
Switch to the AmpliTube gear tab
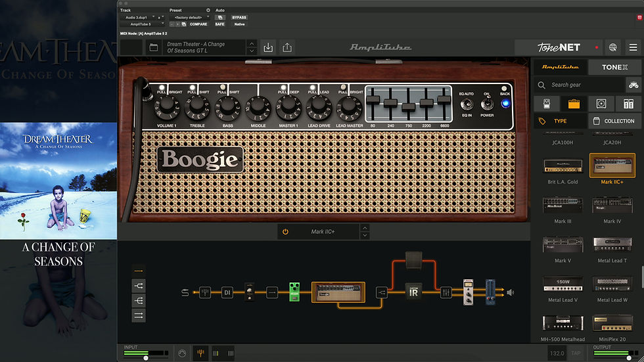click(560, 67)
